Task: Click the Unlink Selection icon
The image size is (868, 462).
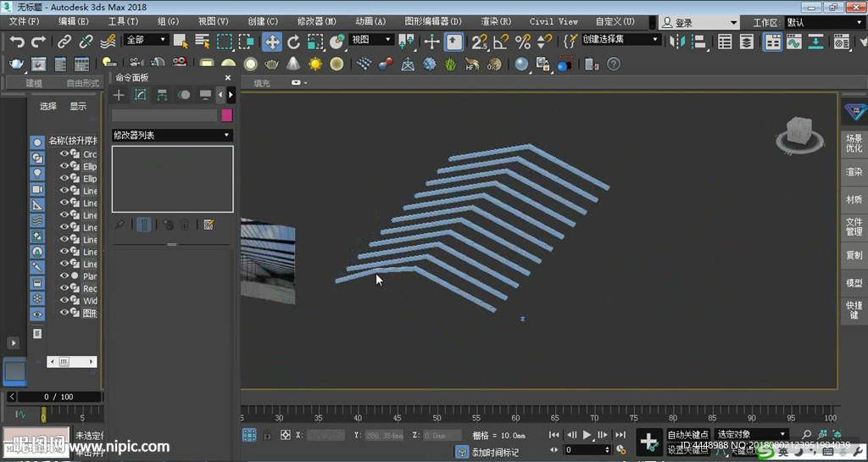Action: coord(86,42)
